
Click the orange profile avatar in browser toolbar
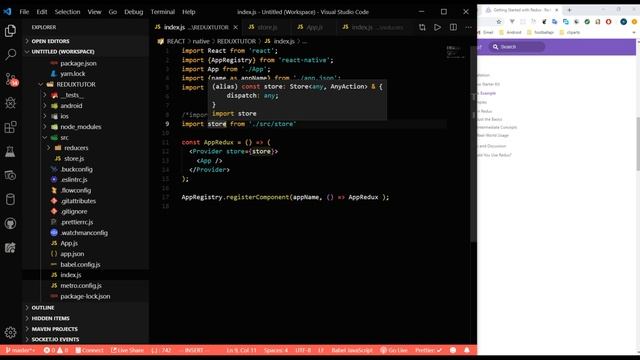tap(634, 22)
